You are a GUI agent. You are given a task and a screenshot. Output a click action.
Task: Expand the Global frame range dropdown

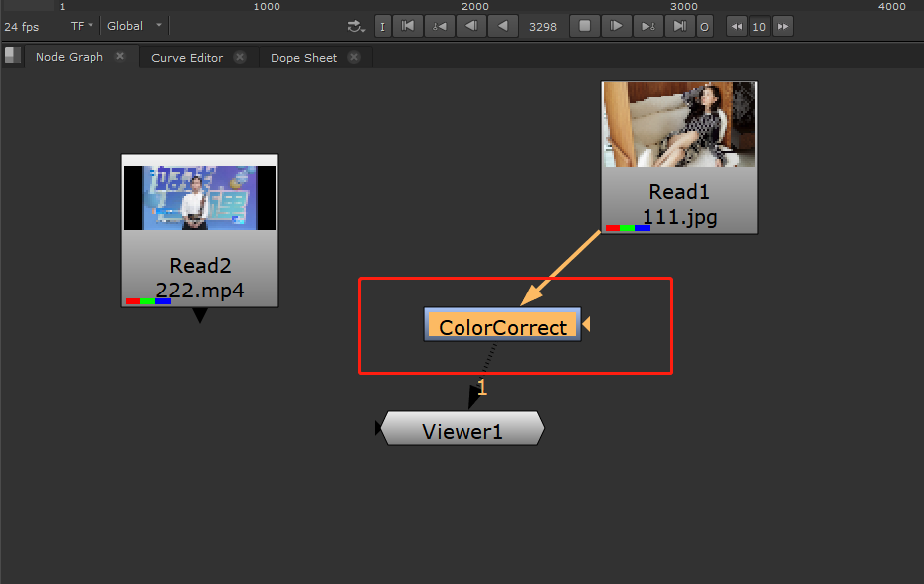[x=134, y=26]
